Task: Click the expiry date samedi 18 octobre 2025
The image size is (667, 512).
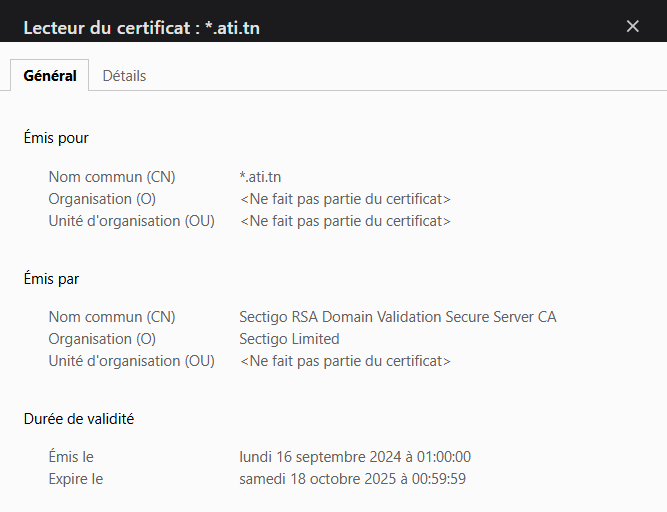Action: point(352,479)
